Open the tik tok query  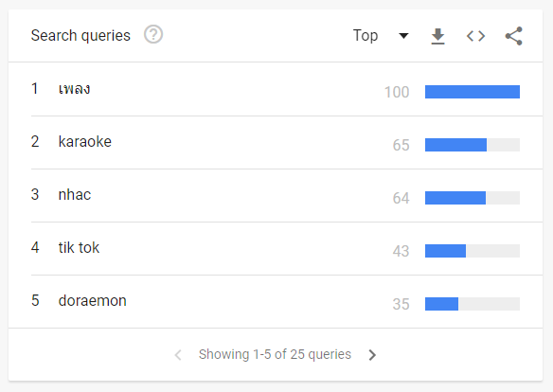pyautogui.click(x=79, y=247)
